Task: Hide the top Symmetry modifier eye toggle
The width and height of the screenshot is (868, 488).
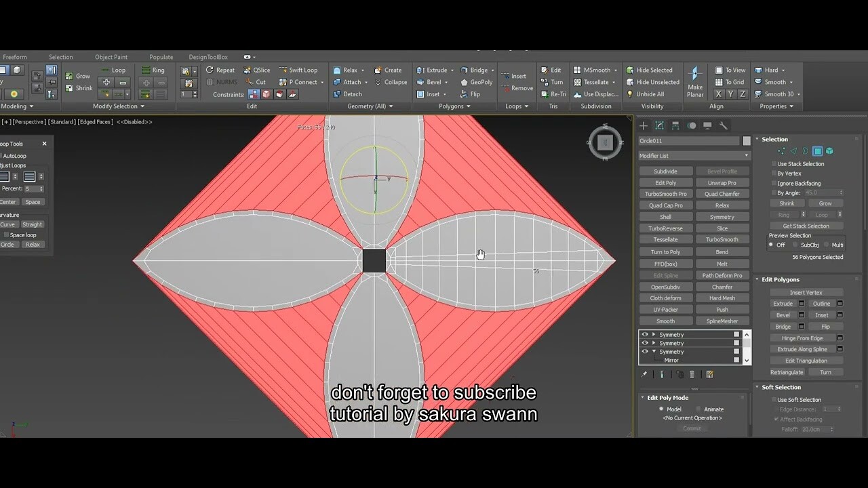Action: (645, 334)
